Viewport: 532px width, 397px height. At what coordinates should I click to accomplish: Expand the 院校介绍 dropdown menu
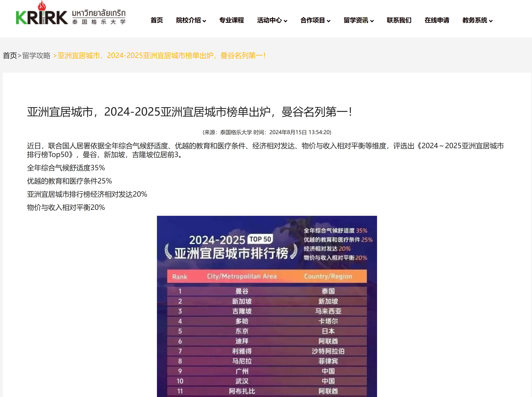click(189, 20)
